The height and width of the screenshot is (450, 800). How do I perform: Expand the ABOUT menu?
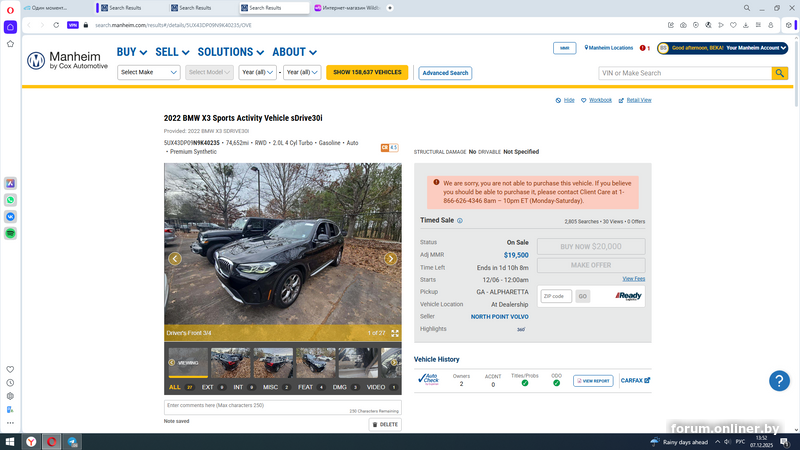click(294, 52)
